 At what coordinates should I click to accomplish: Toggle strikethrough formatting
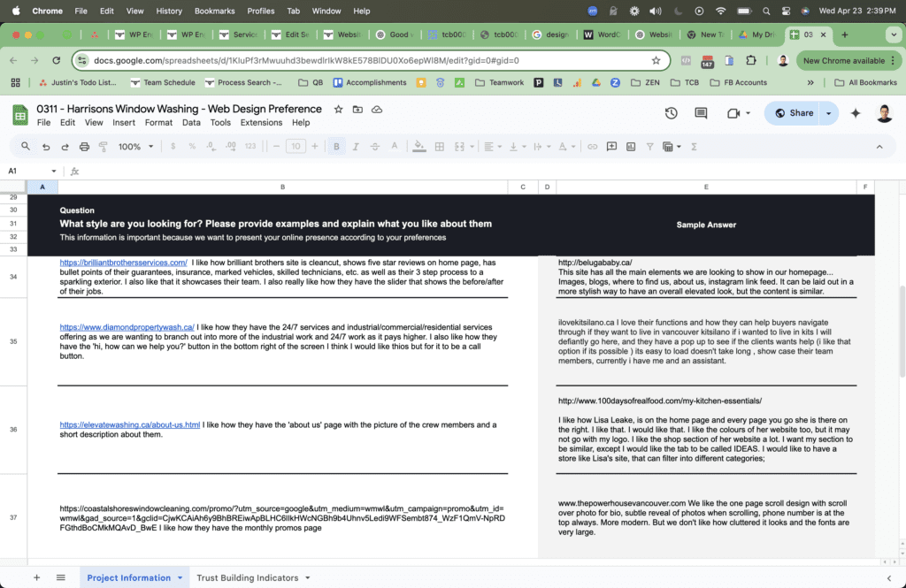pos(375,147)
